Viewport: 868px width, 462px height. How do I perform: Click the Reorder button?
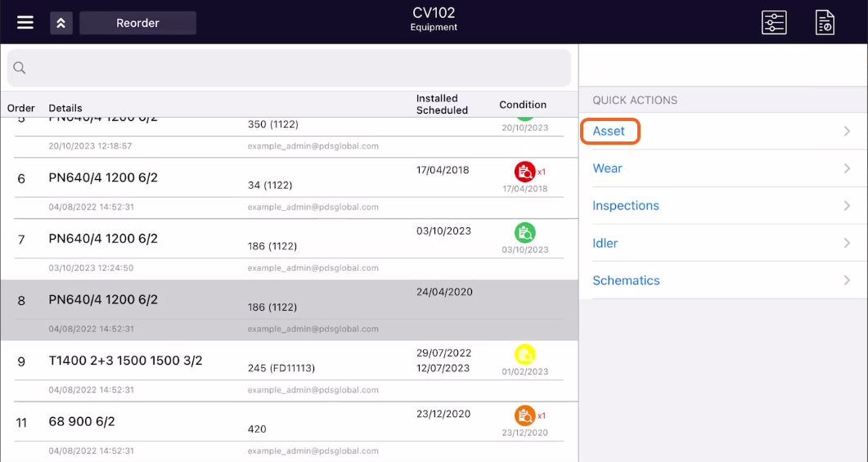click(x=137, y=23)
